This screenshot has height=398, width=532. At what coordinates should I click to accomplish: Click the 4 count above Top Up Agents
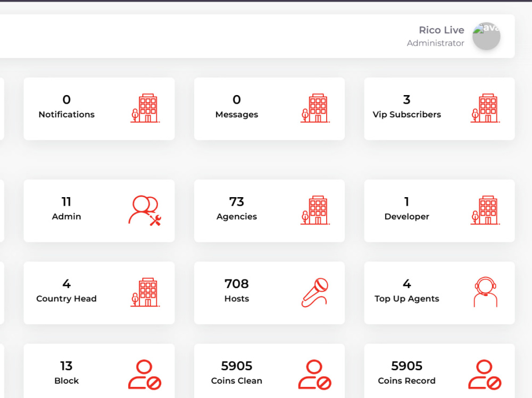(x=407, y=284)
